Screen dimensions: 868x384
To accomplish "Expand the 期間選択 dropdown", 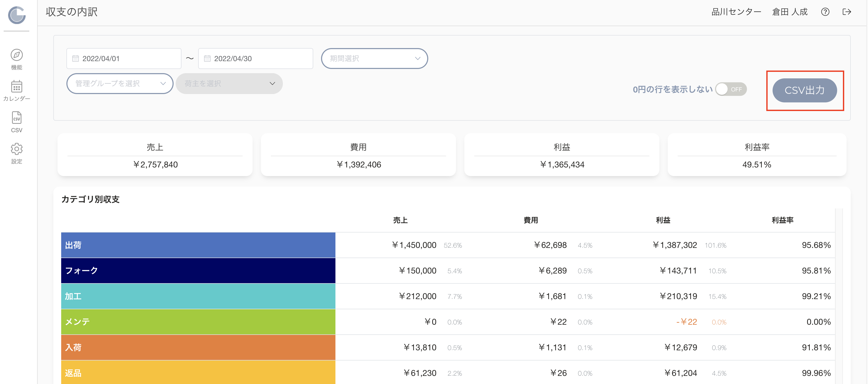I will point(374,59).
